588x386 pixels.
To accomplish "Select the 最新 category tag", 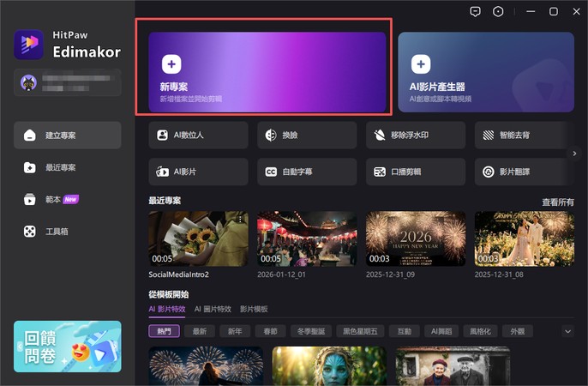I will (x=200, y=331).
